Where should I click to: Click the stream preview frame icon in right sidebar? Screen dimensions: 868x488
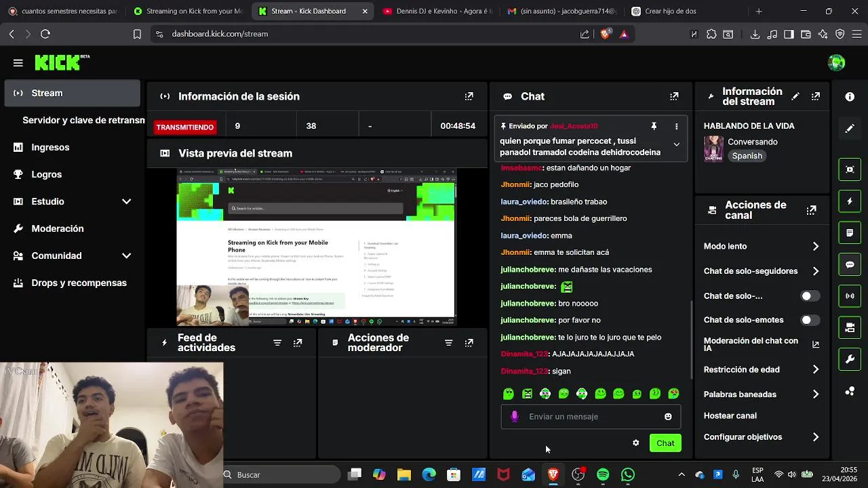pyautogui.click(x=850, y=169)
